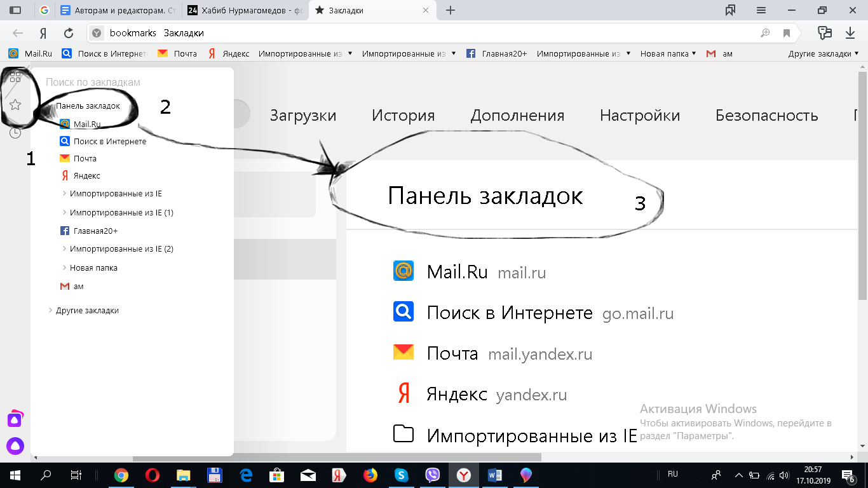The height and width of the screenshot is (488, 868).
Task: Switch to the Авторам и редакторам browser tab
Action: [118, 10]
